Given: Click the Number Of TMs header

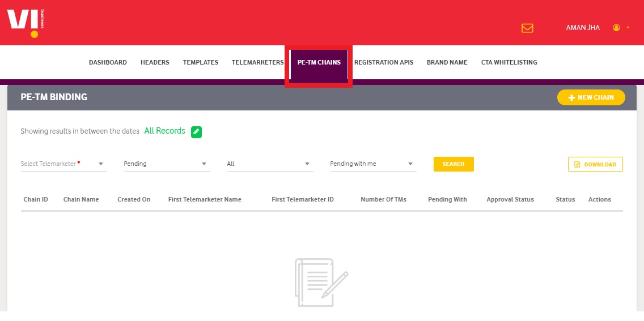Looking at the screenshot, I should [384, 200].
